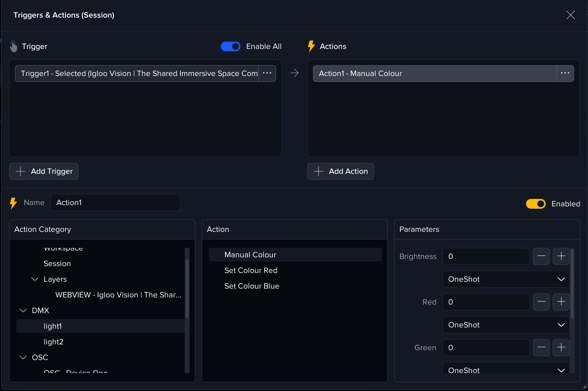Decrease the Green value with minus
Image resolution: width=588 pixels, height=391 pixels.
pyautogui.click(x=541, y=348)
